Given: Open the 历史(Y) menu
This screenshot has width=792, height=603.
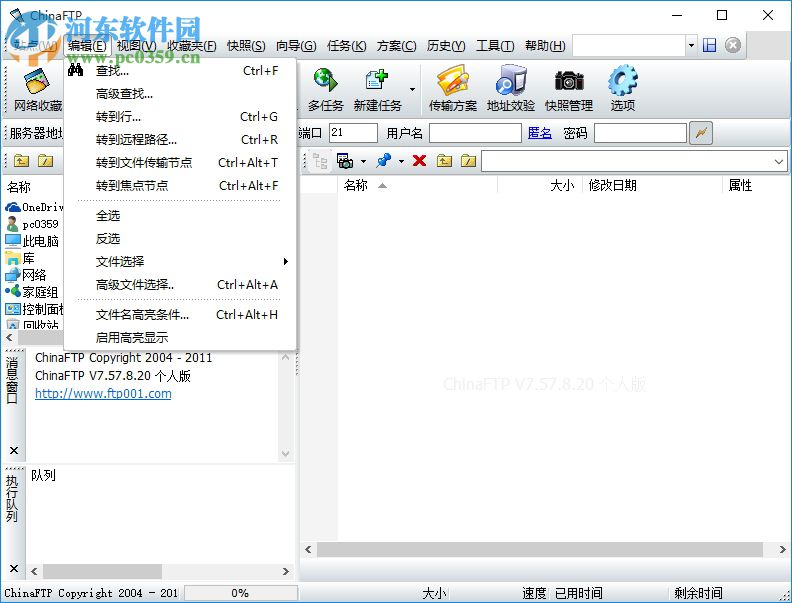Looking at the screenshot, I should tap(446, 46).
